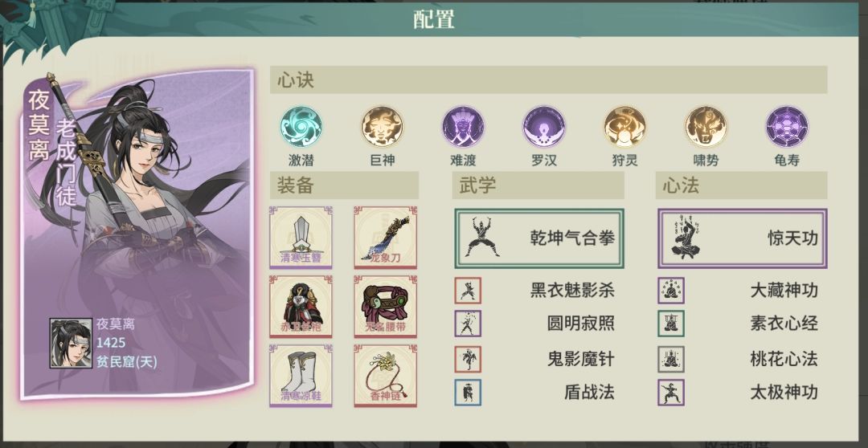Image resolution: width=868 pixels, height=448 pixels.
Task: Select the 惊天功 main inner skill
Action: coord(743,238)
